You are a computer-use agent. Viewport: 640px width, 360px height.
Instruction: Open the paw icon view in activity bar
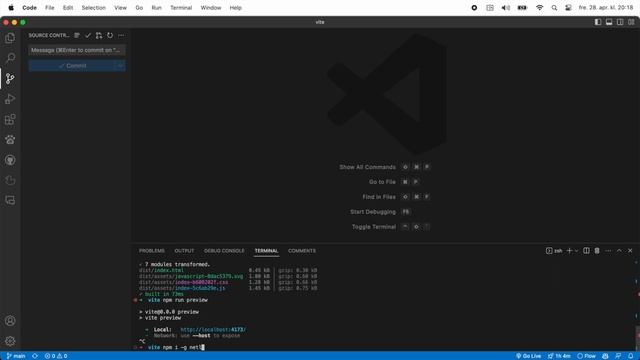pyautogui.click(x=10, y=140)
